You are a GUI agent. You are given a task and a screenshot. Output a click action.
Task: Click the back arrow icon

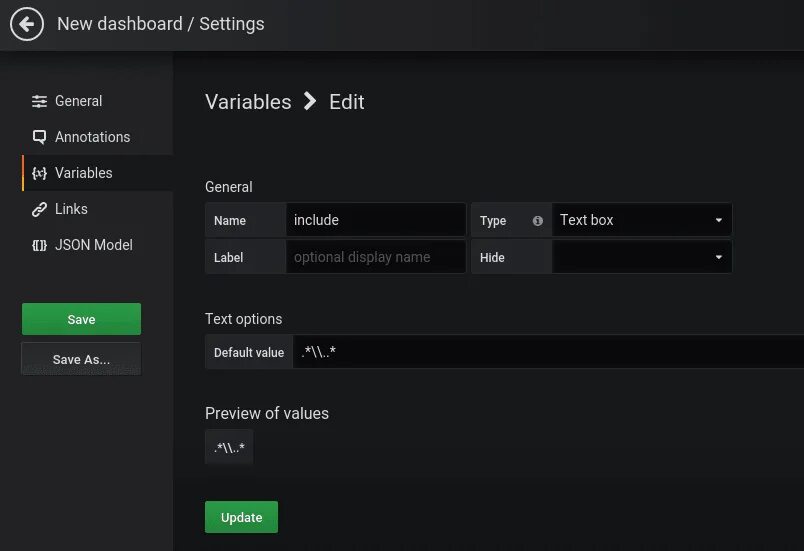point(27,24)
